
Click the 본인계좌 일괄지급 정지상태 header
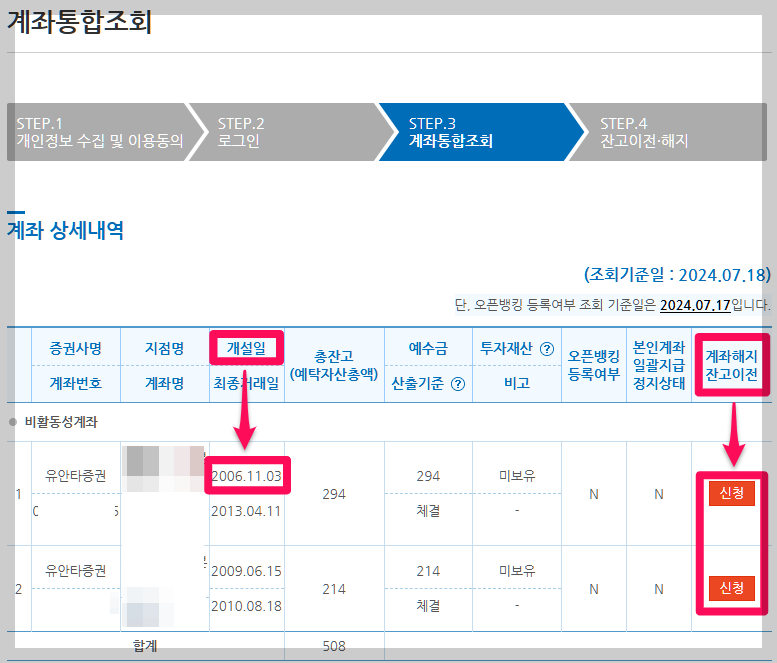tap(659, 365)
